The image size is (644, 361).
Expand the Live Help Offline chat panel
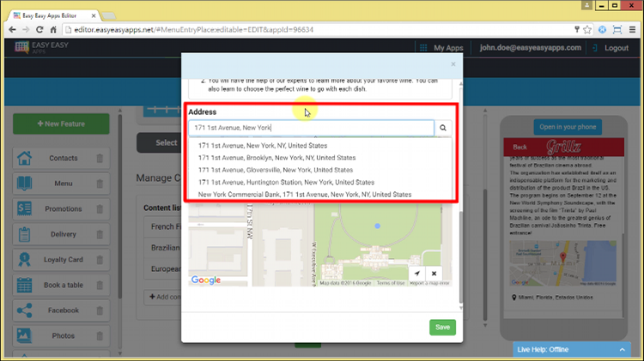point(571,350)
